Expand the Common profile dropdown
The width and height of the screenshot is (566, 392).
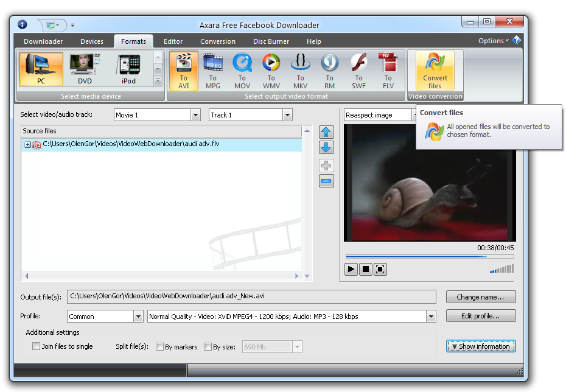(138, 317)
